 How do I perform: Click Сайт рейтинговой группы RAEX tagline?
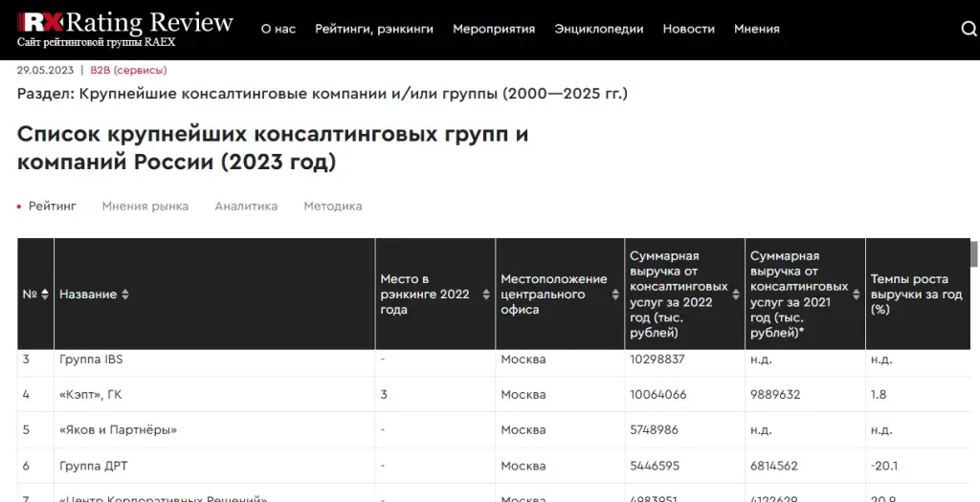pyautogui.click(x=97, y=42)
